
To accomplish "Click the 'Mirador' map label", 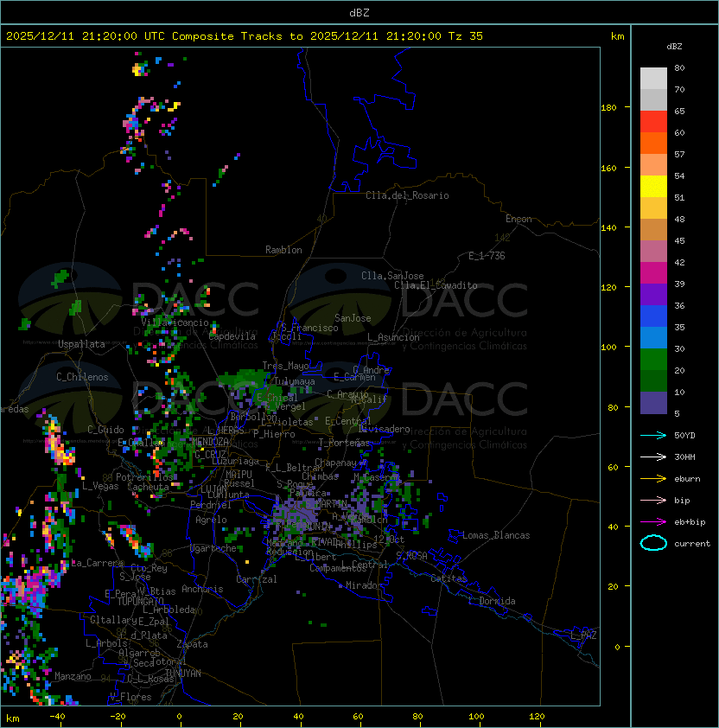I will 364,585.
